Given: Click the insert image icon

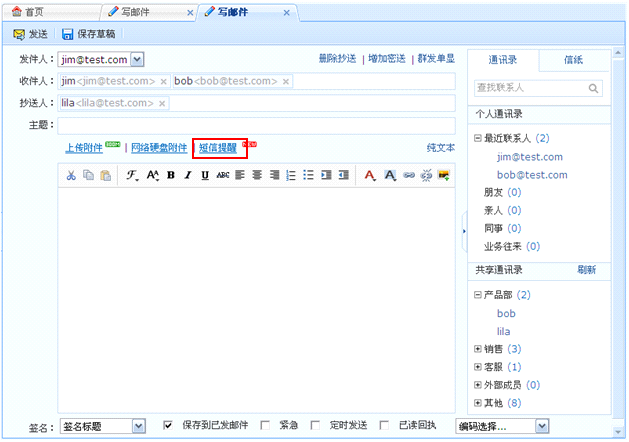Looking at the screenshot, I should [443, 175].
